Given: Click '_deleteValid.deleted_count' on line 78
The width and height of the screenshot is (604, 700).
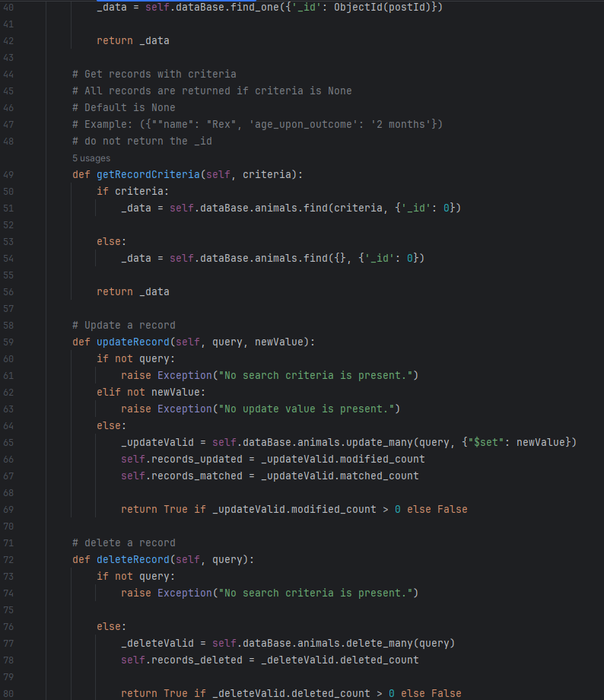Looking at the screenshot, I should (340, 660).
